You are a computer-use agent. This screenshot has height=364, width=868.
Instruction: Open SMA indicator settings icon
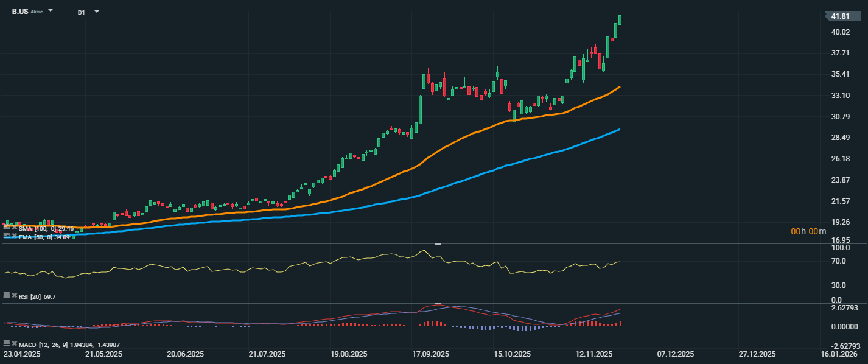point(7,228)
